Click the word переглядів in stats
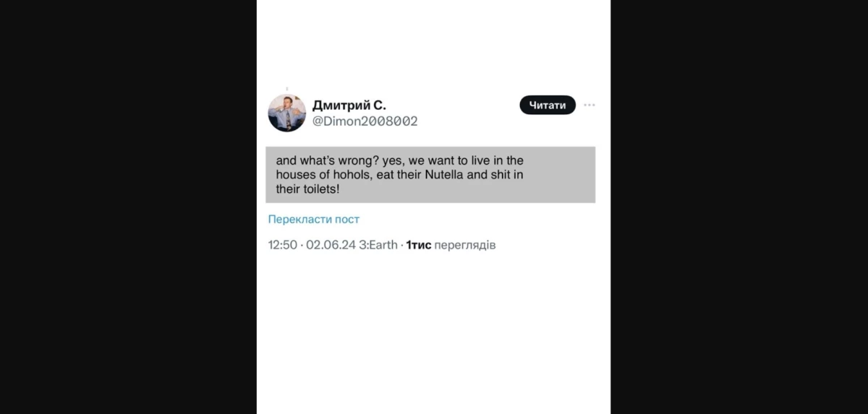The width and height of the screenshot is (868, 414). (465, 245)
